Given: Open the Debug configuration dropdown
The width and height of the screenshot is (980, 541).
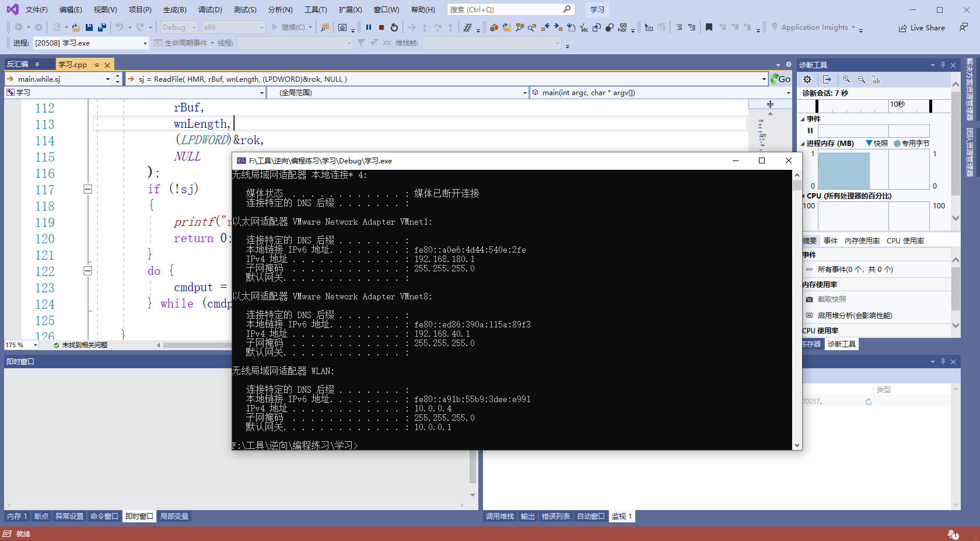Looking at the screenshot, I should tap(179, 27).
